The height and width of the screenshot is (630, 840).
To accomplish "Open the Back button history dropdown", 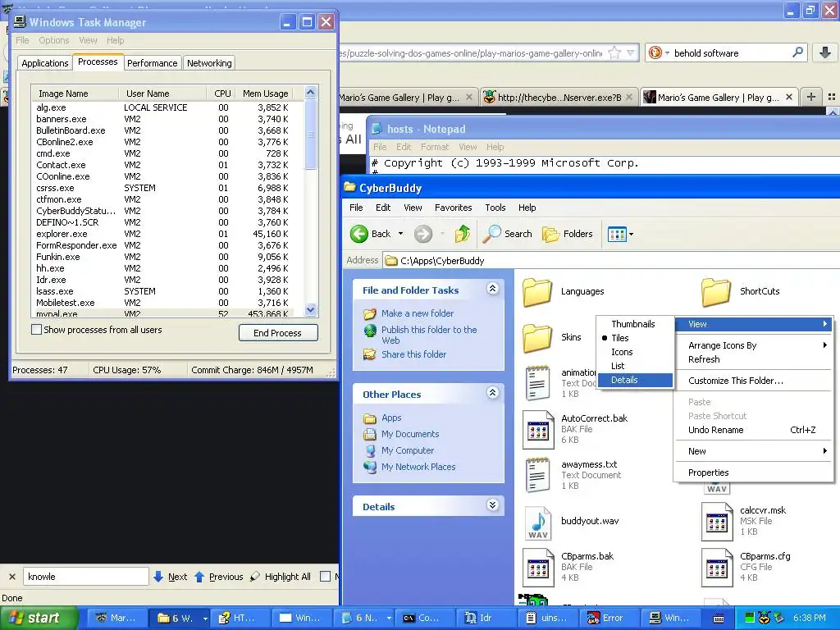I will point(400,234).
